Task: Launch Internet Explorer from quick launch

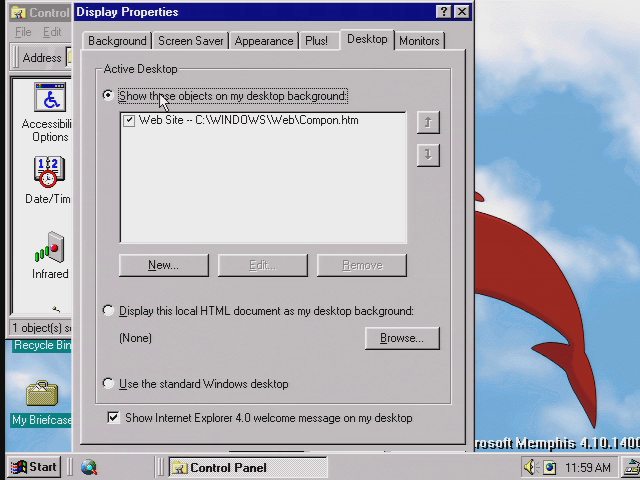Action: tap(89, 467)
